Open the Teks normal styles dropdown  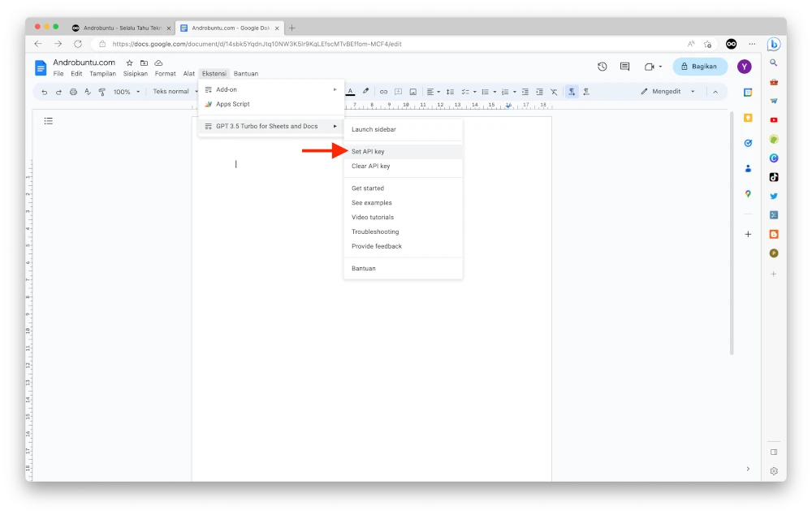point(171,91)
